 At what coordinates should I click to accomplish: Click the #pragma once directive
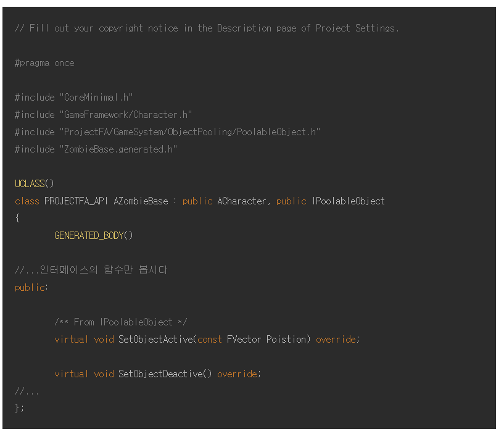pos(44,63)
